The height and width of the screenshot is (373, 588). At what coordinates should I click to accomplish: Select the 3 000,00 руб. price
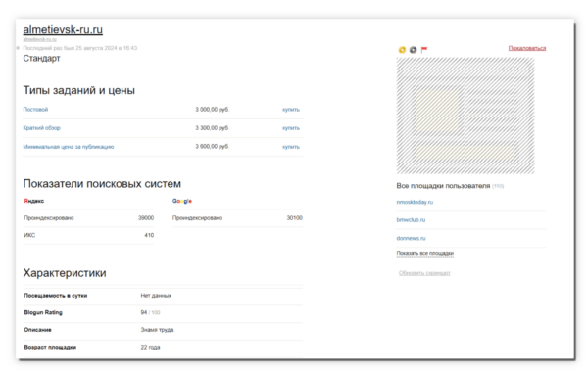(213, 110)
